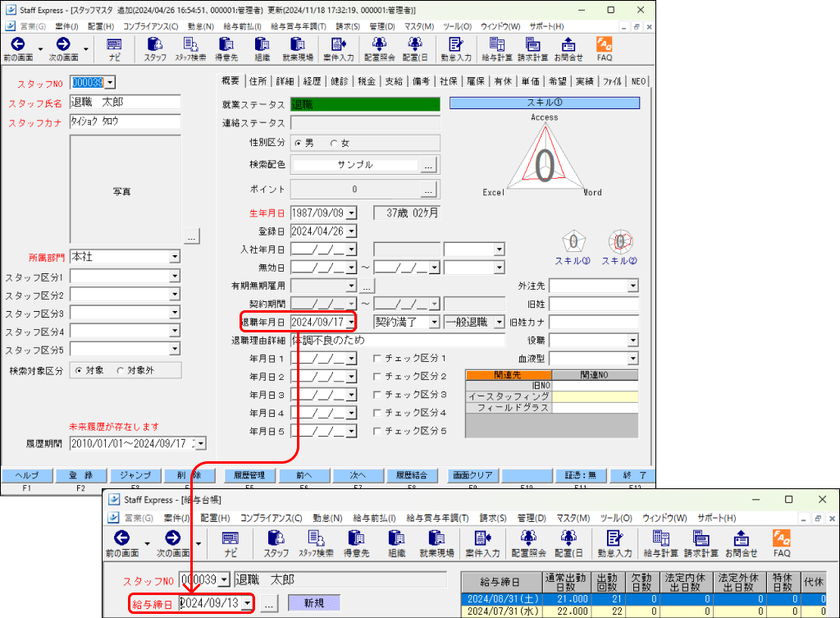Viewport: 840px width, 618px height.
Task: Select 対象外 search target radio button
Action: tap(120, 370)
